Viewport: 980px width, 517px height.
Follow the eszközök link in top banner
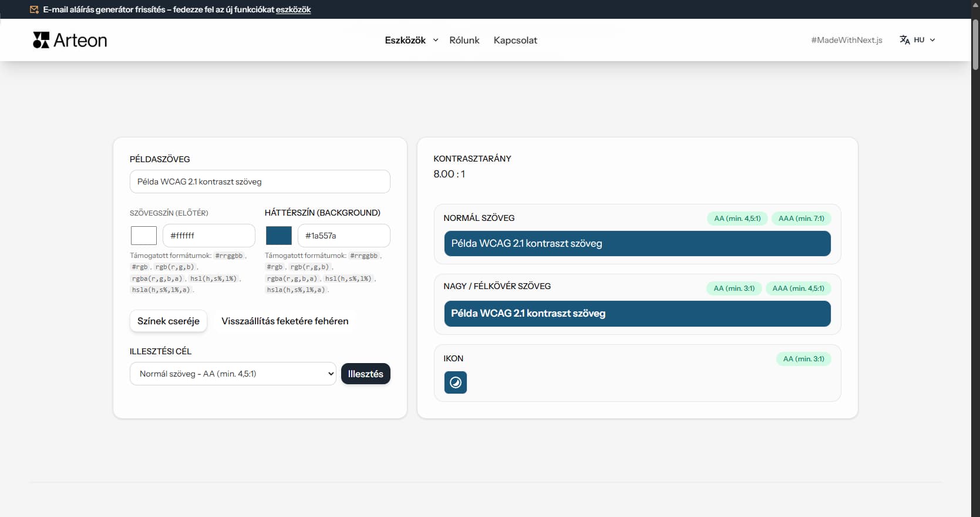click(293, 9)
